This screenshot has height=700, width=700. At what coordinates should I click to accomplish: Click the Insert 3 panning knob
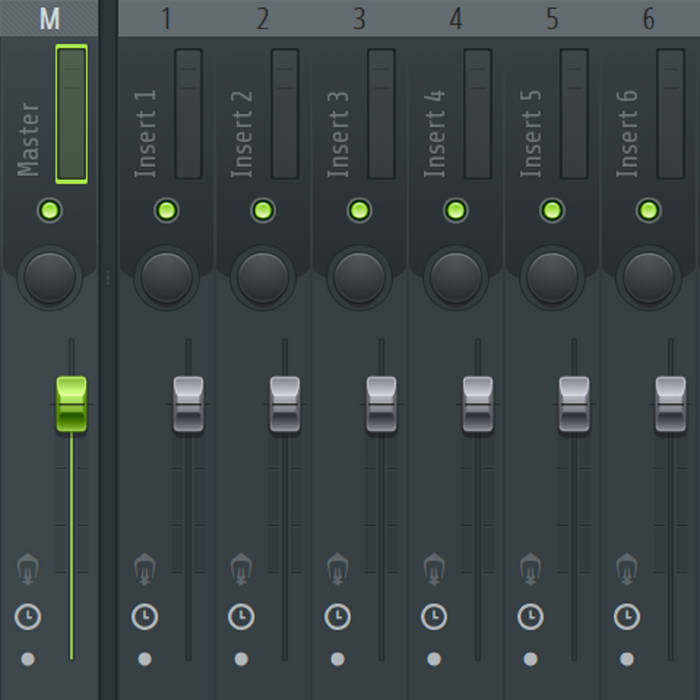pyautogui.click(x=359, y=278)
